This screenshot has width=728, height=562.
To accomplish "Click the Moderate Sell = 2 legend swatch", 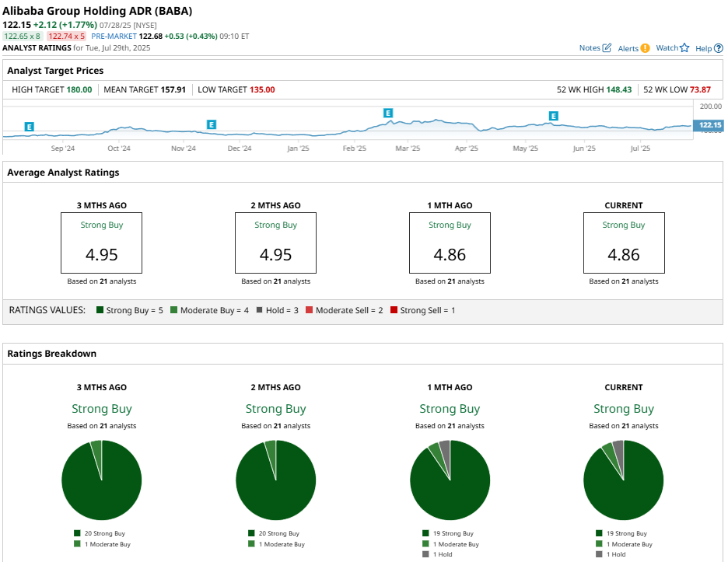I will coord(310,310).
